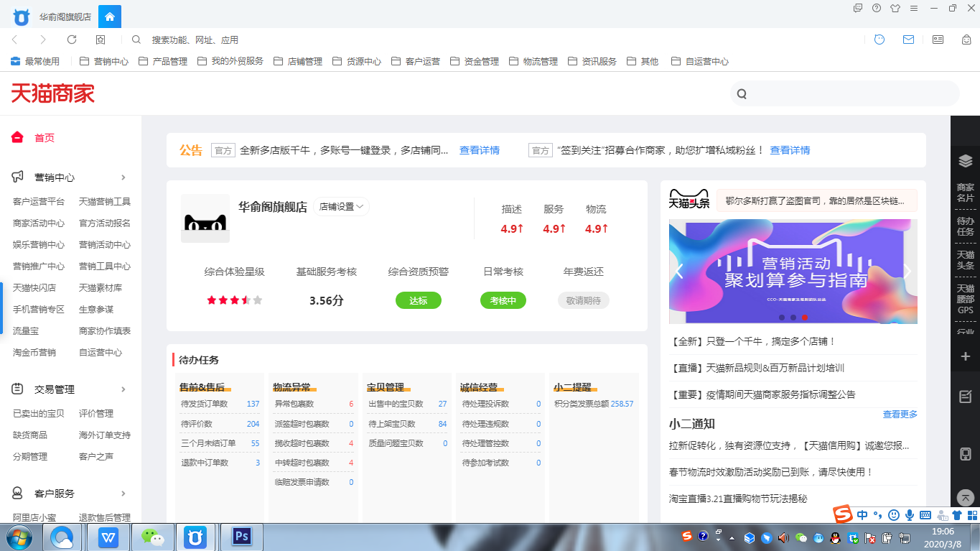Toggle the Sogou voice input microphone

pos(910,514)
